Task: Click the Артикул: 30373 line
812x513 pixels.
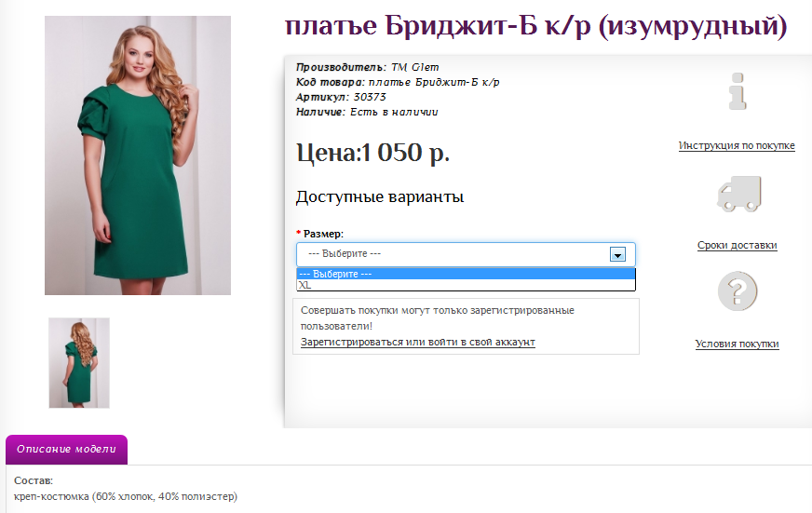Action: (341, 97)
